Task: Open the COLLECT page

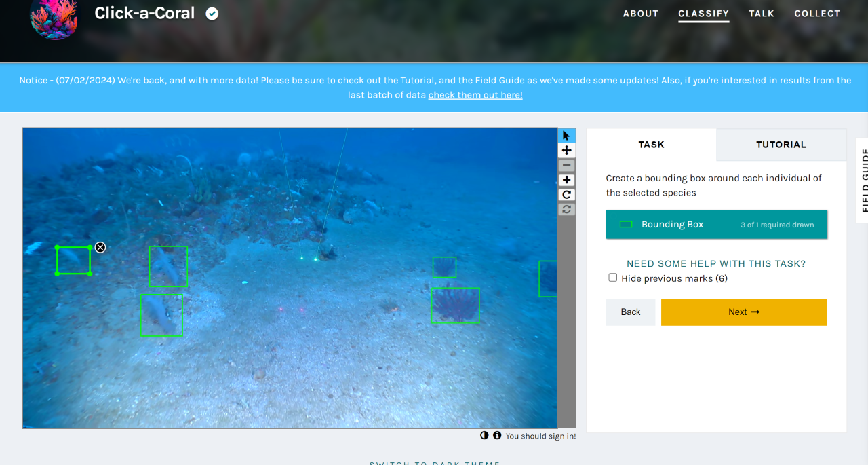Action: click(817, 14)
